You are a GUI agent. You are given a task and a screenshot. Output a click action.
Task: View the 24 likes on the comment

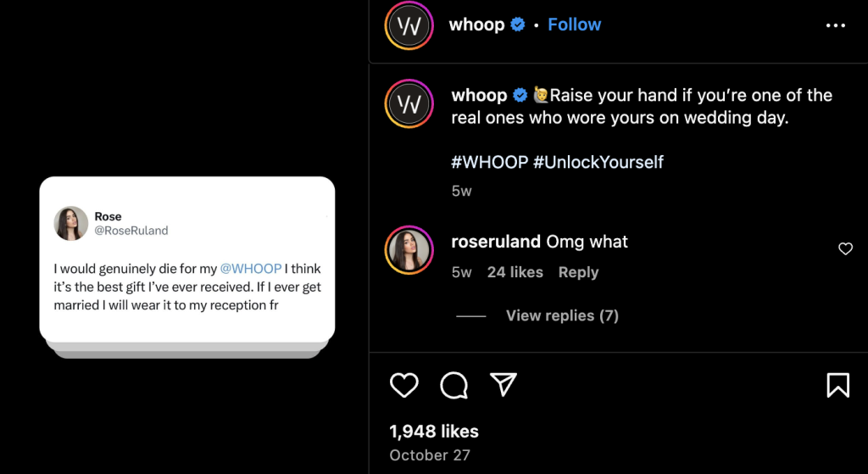coord(515,272)
